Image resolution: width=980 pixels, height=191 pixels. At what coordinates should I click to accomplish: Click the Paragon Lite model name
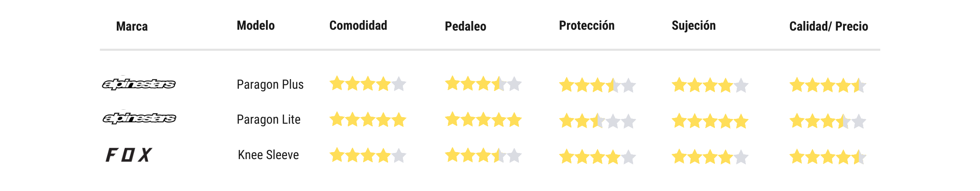[x=268, y=119]
